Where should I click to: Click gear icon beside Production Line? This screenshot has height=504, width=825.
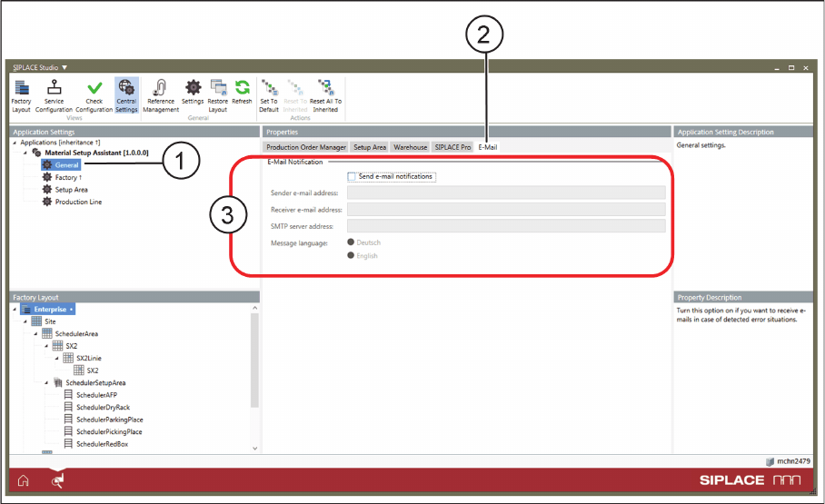[47, 202]
